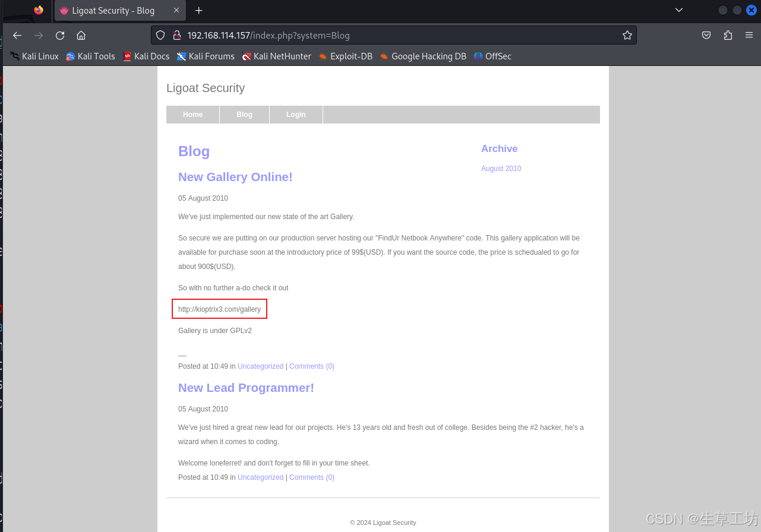Open the New Lead Programmer! post title
Screen dimensions: 761x532
(x=246, y=388)
